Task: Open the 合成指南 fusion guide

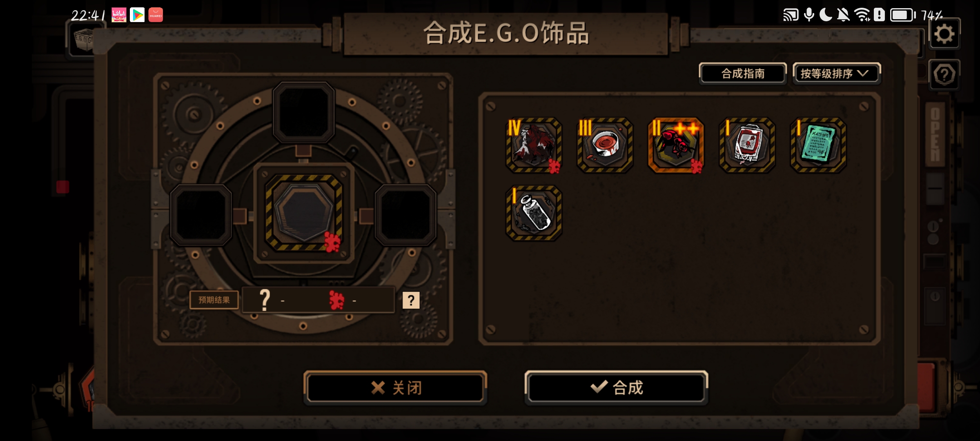Action: coord(743,73)
